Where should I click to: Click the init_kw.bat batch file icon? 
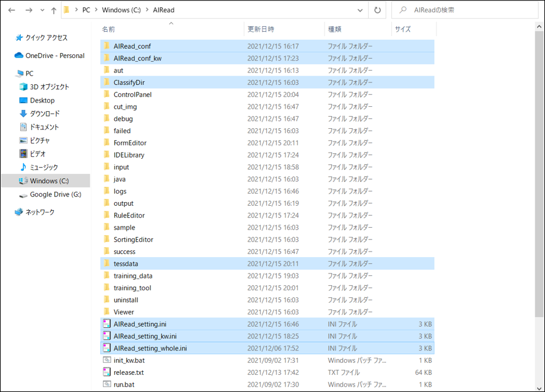click(x=107, y=360)
